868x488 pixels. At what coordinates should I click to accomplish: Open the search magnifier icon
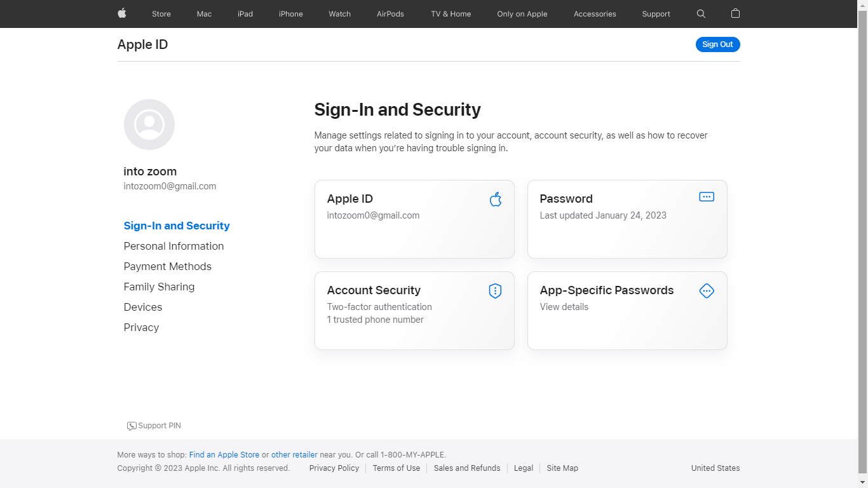click(x=701, y=14)
